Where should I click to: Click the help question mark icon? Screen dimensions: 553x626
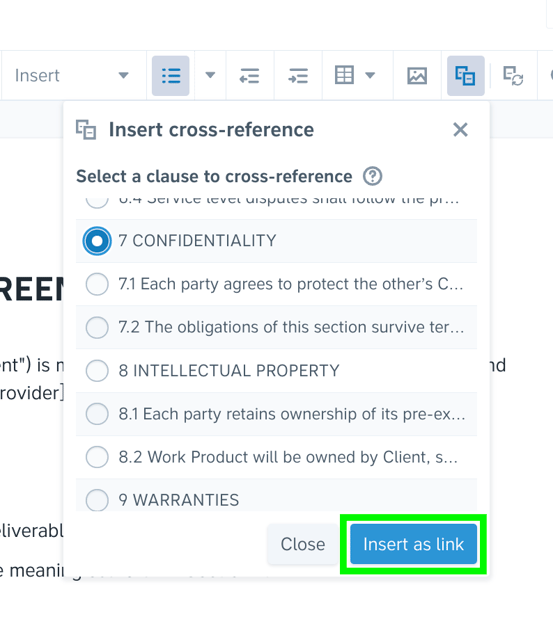[373, 176]
